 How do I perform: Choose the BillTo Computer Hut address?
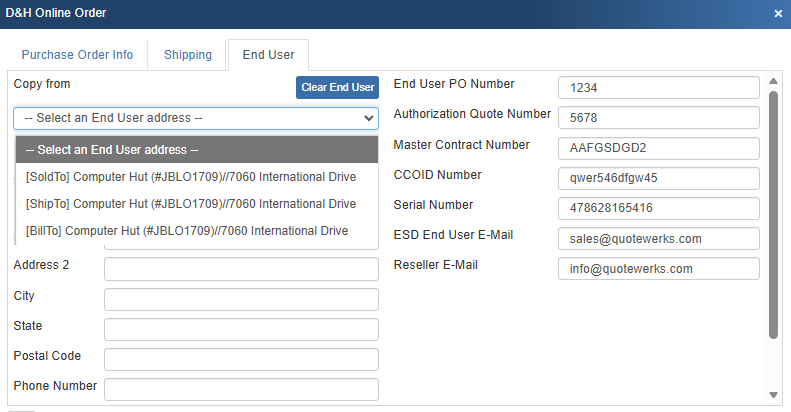pos(187,231)
